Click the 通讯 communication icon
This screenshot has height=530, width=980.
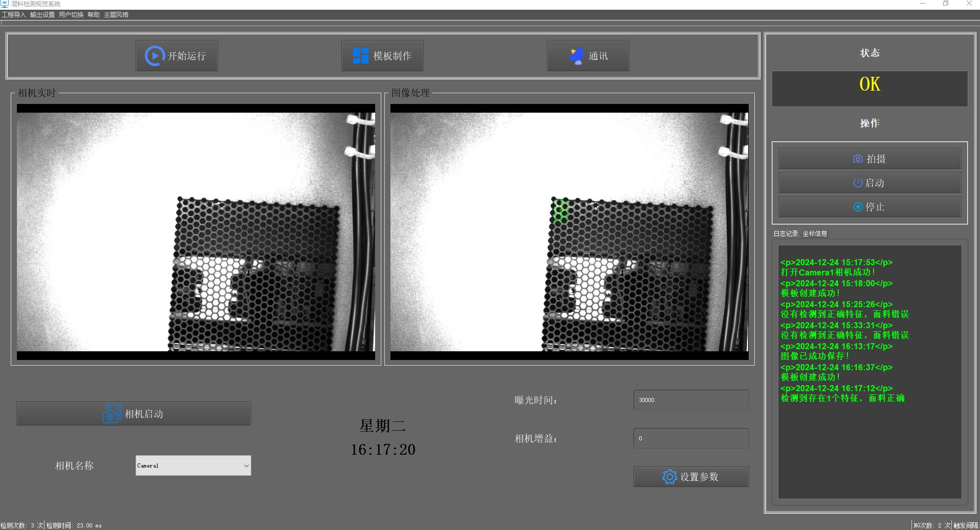577,56
